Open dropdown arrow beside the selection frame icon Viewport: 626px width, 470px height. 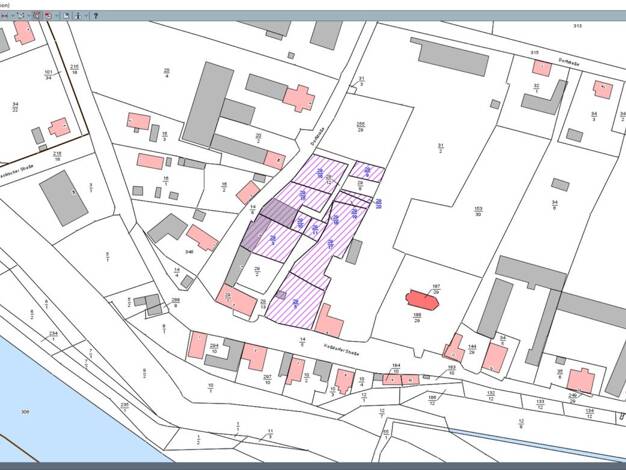[28, 16]
